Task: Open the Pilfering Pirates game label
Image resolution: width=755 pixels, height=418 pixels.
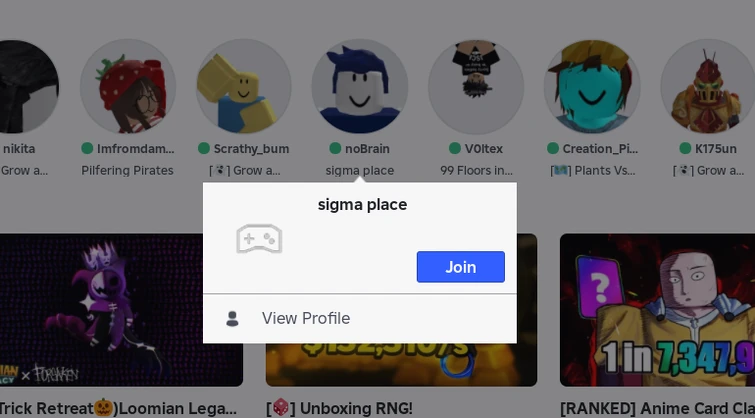Action: click(127, 170)
